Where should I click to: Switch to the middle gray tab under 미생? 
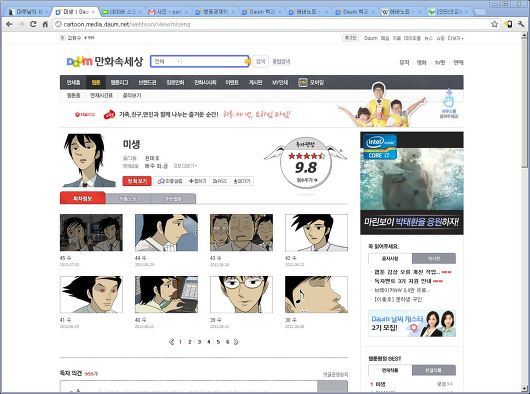128,199
